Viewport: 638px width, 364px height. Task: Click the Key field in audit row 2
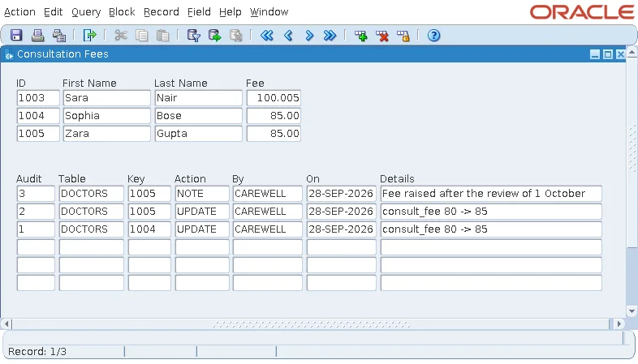coord(149,212)
